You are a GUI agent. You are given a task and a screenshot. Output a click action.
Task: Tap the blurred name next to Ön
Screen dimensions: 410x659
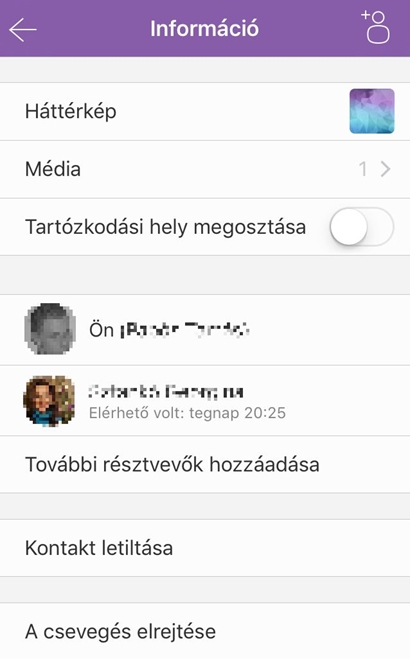tap(185, 330)
